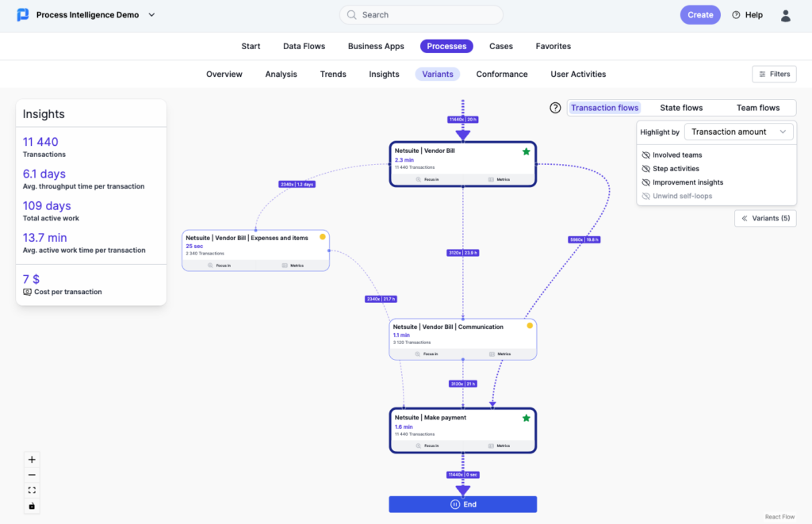Screen dimensions: 812x524
Task: Open the Cases tab
Action: pyautogui.click(x=501, y=46)
